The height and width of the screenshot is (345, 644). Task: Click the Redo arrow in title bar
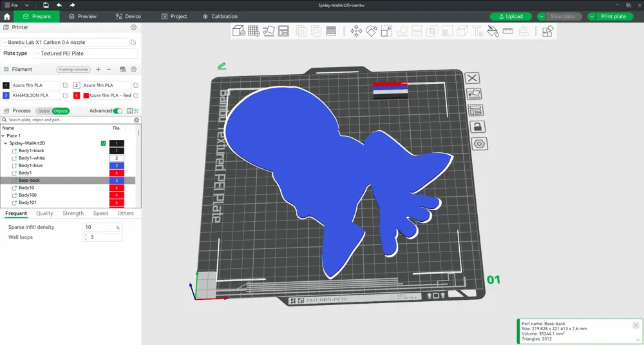coord(72,5)
